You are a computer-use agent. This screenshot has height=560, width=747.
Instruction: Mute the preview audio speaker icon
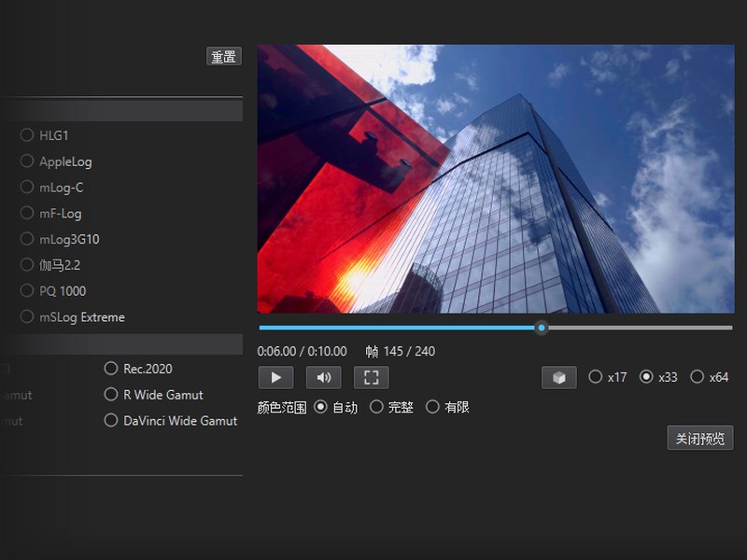click(323, 378)
